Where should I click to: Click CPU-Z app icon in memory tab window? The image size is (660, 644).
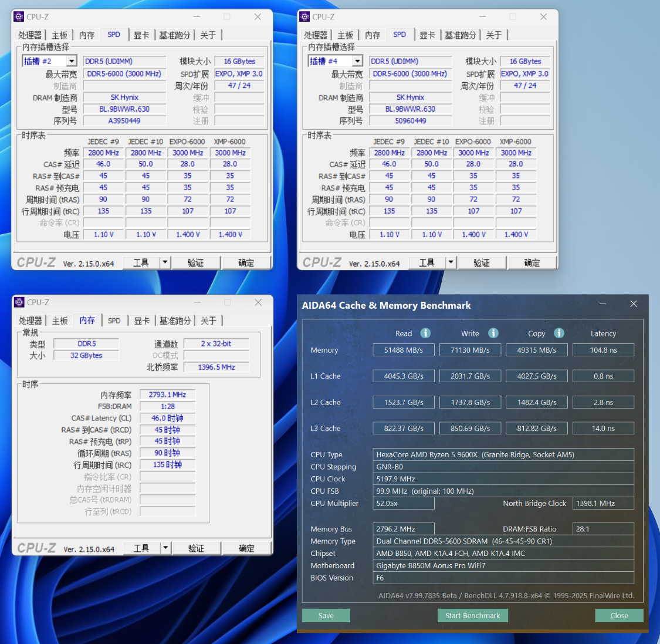[19, 302]
